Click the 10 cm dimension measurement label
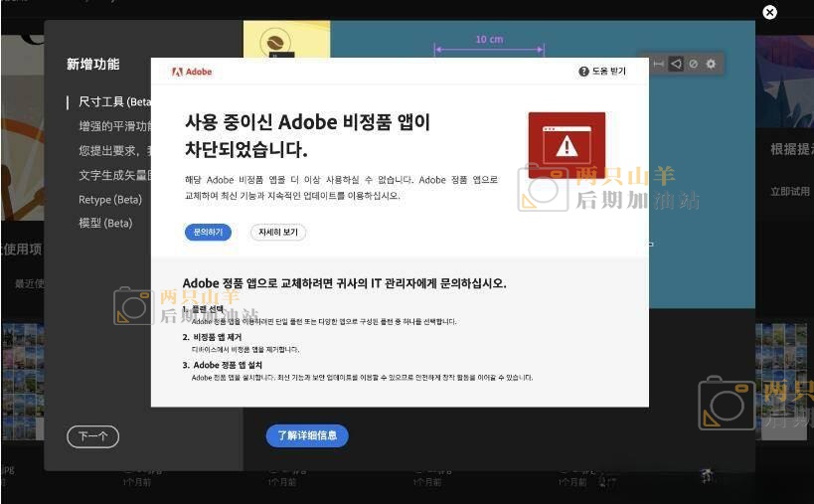The image size is (814, 504). (488, 40)
